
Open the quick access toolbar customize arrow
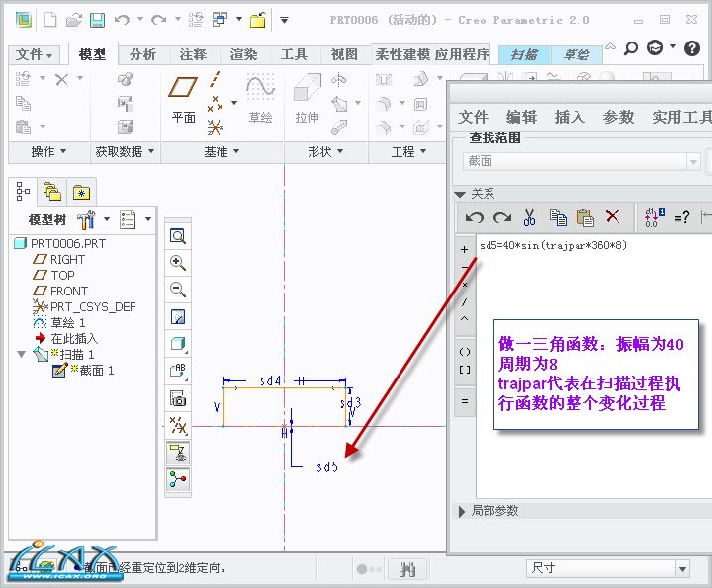coord(284,20)
